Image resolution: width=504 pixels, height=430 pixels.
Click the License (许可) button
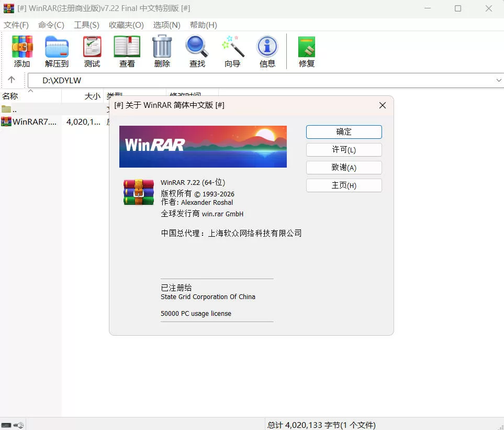(344, 150)
